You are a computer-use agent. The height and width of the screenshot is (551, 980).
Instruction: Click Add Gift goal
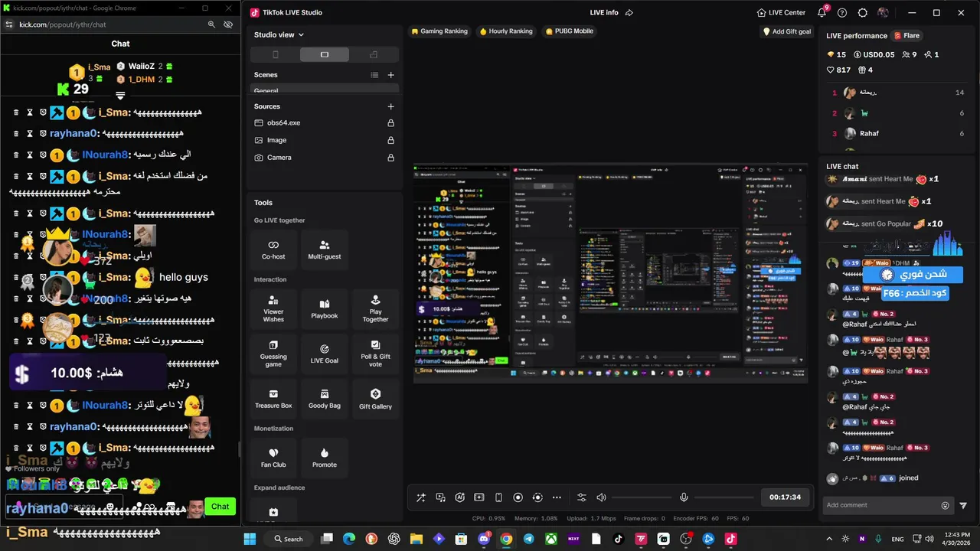pyautogui.click(x=787, y=31)
